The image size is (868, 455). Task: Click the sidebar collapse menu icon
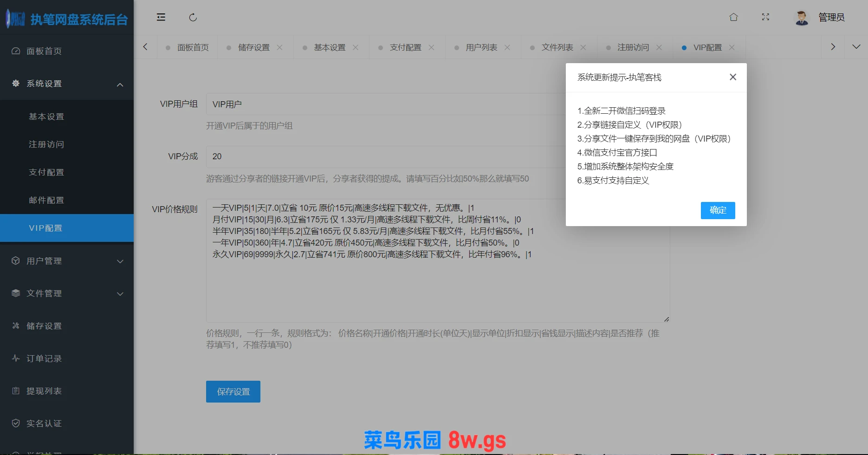(x=161, y=18)
